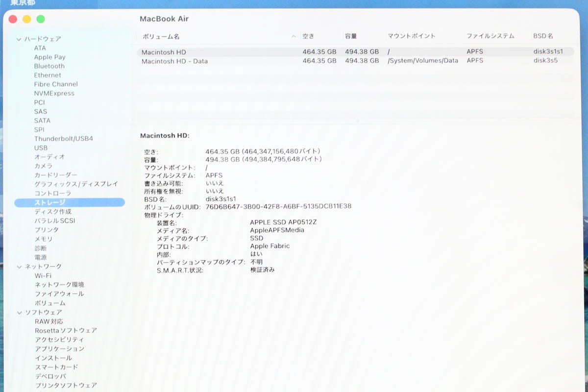Select メモリ in the hardware list
The height and width of the screenshot is (392, 588).
(x=43, y=239)
